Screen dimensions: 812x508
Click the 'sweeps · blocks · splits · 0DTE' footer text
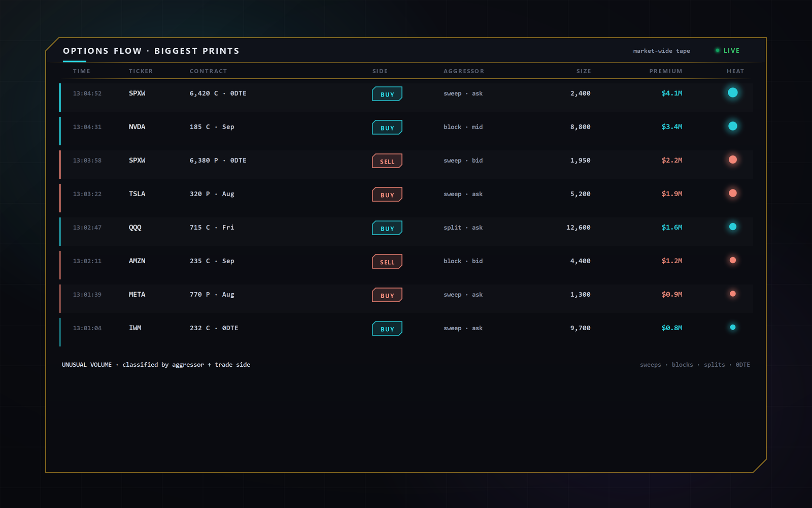pos(695,365)
